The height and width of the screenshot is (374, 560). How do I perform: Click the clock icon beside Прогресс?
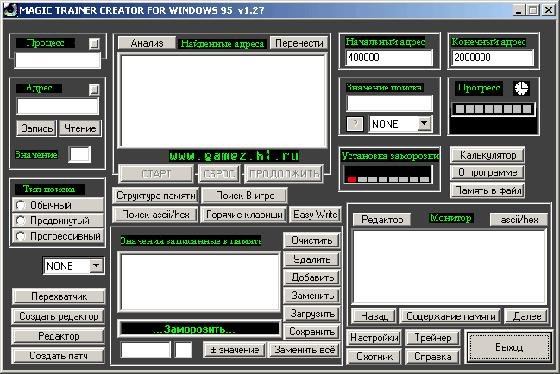[521, 88]
